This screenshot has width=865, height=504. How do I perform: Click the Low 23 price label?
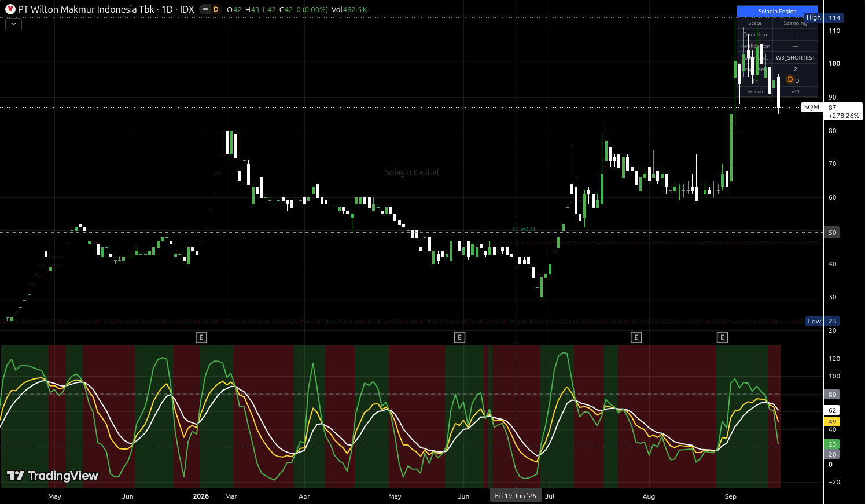(822, 321)
